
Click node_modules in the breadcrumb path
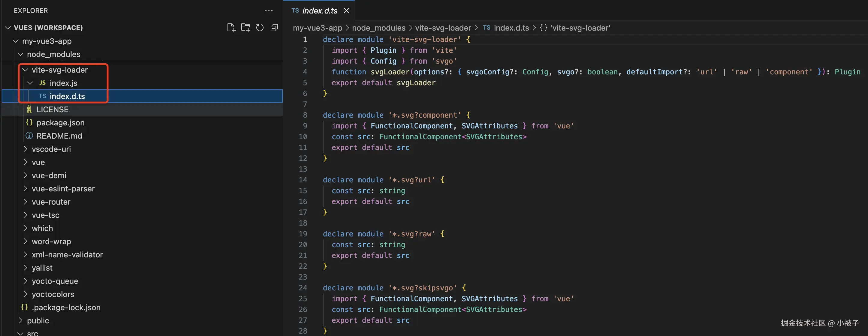(378, 28)
